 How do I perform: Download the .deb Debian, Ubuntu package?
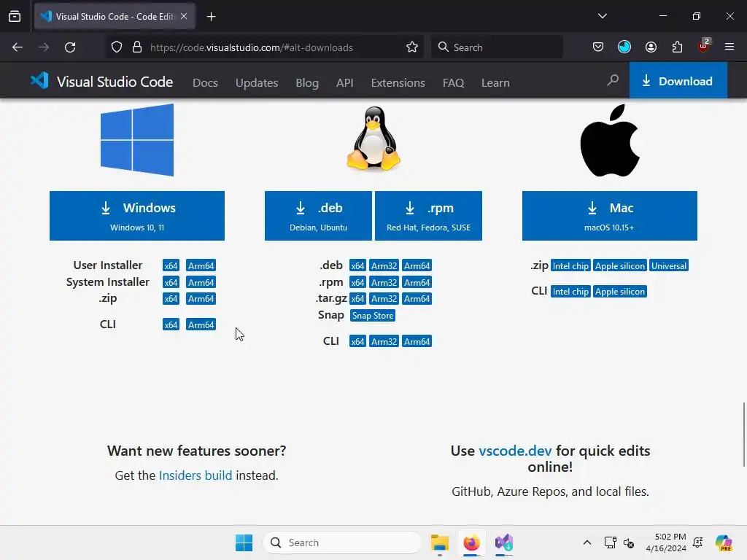(x=318, y=216)
